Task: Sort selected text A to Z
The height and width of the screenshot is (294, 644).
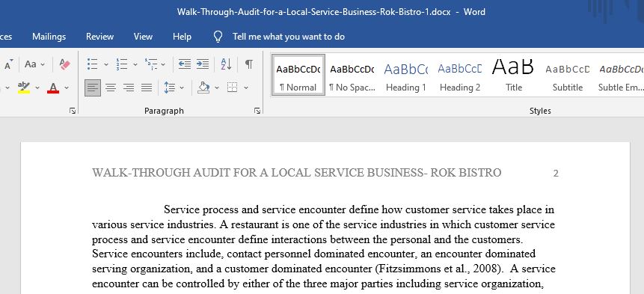Action: [x=227, y=64]
